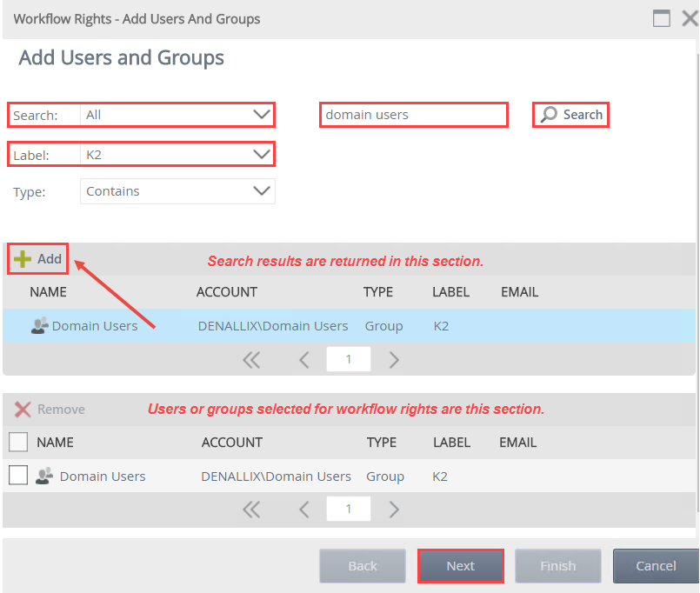Screen dimensions: 700x593
Task: Click the page number box under search results
Action: tap(348, 359)
